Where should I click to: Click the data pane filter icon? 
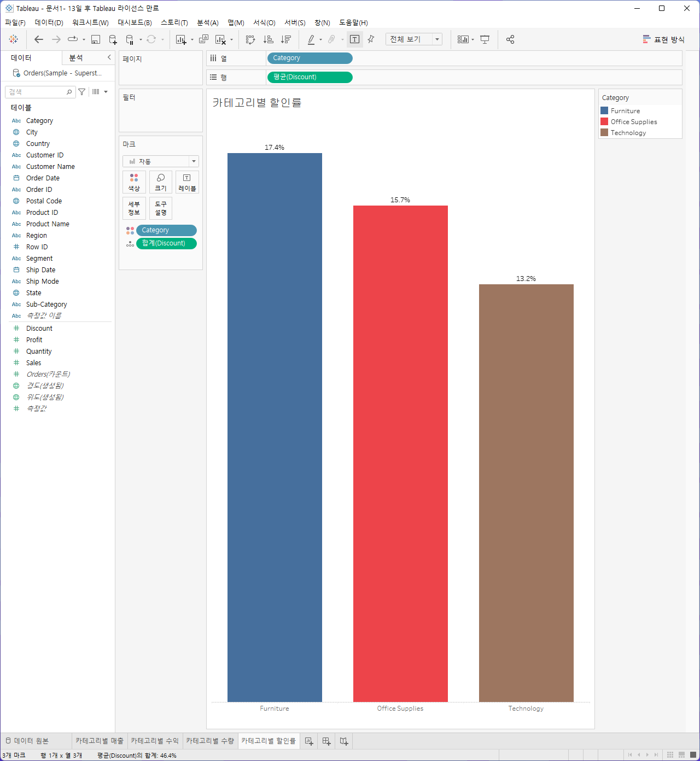tap(82, 92)
